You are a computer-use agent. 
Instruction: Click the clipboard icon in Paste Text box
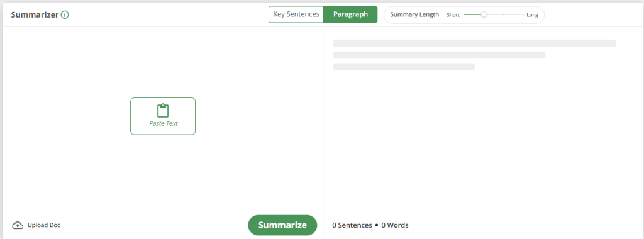point(163,111)
